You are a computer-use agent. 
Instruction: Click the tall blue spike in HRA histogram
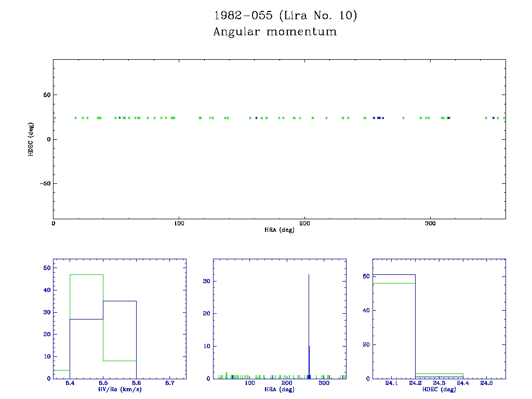click(309, 322)
